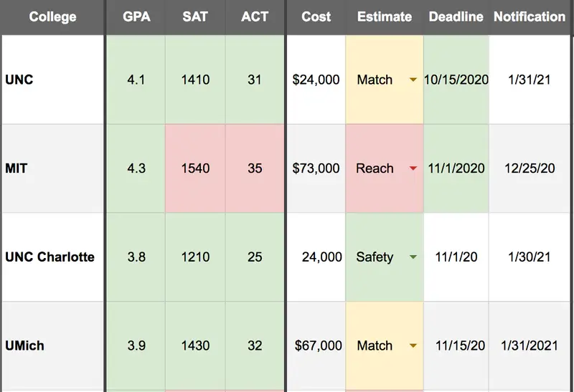Viewport: 574px width, 392px height.
Task: Select MIT's red SAT score 1540
Action: pyautogui.click(x=195, y=168)
